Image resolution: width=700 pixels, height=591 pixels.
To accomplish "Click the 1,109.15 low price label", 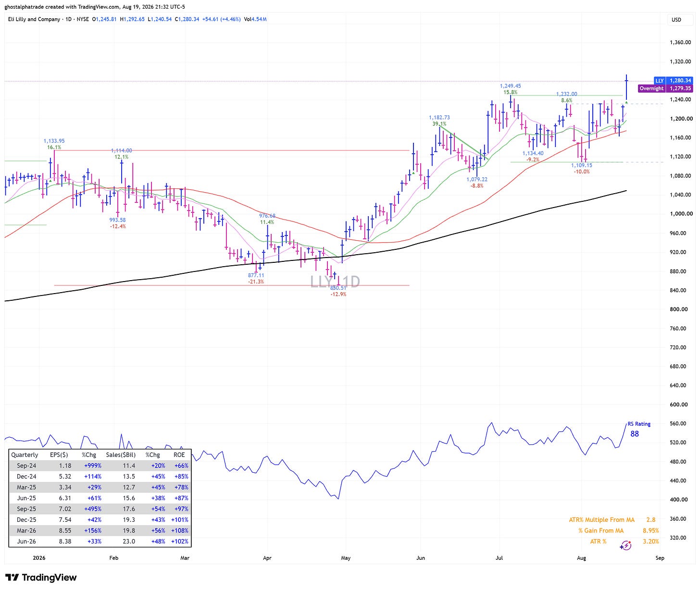I will click(582, 165).
